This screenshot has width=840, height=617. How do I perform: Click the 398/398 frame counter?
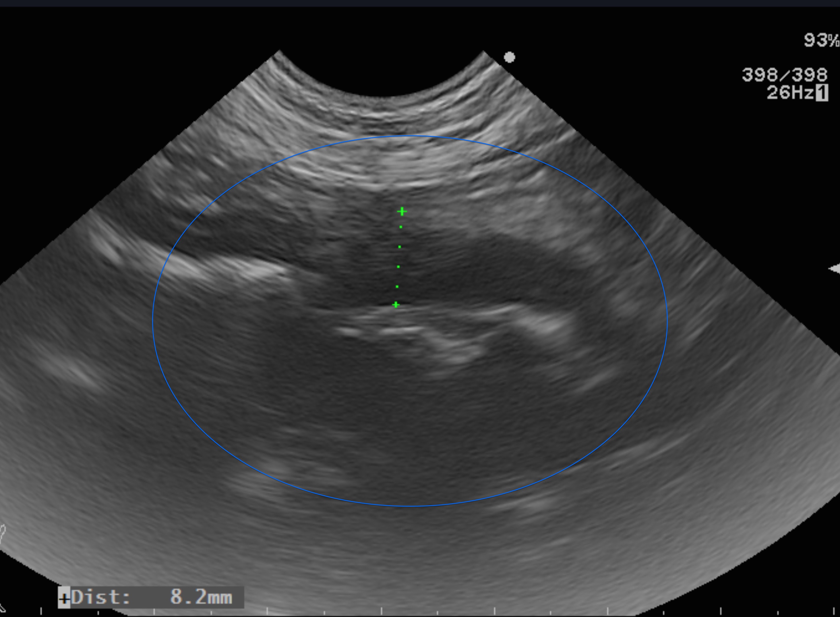point(784,75)
